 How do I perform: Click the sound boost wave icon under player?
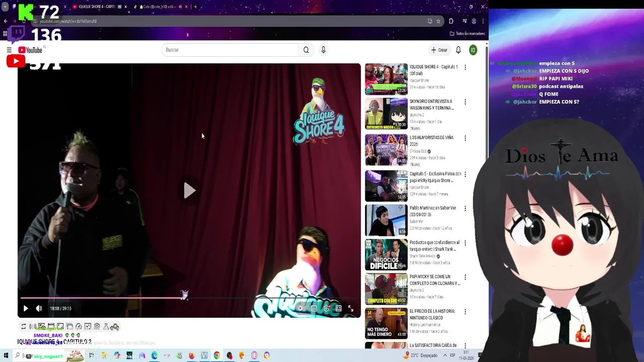[x=33, y=326]
